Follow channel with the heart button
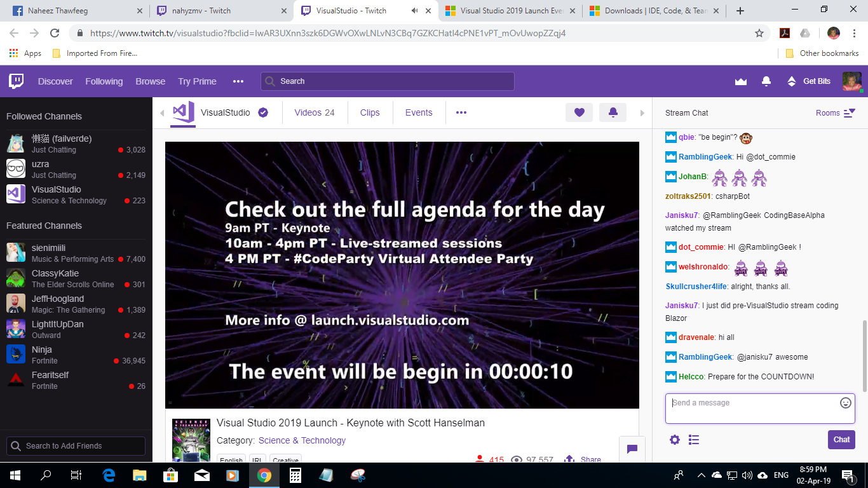The height and width of the screenshot is (488, 868). pyautogui.click(x=579, y=112)
